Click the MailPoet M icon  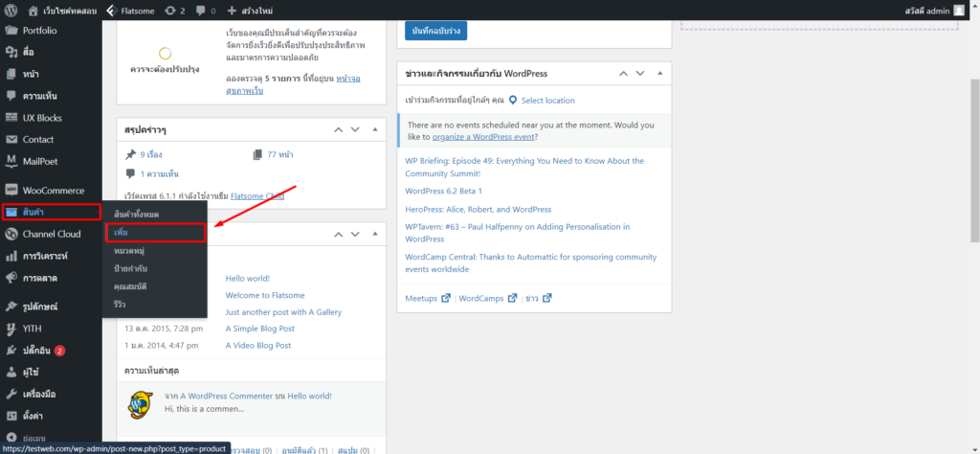pos(11,161)
